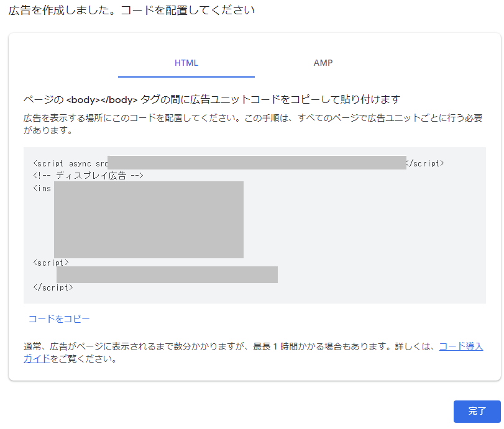Click the ページの <body></body> タグ instruction heading
This screenshot has height=429, width=504.
212,99
